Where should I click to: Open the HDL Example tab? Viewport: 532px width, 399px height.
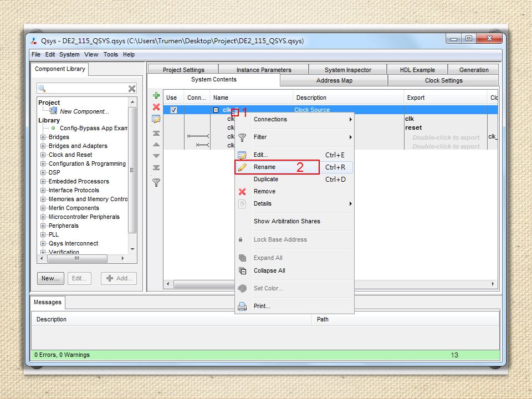(417, 70)
